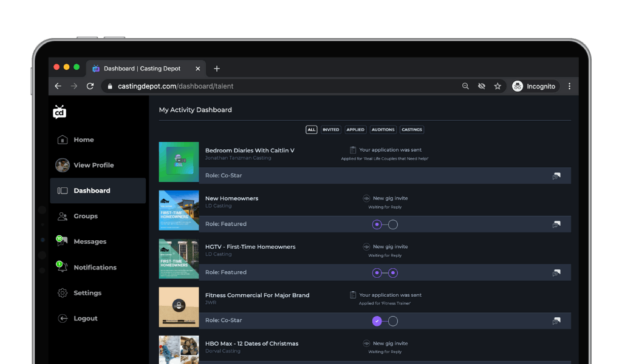Filter activity by CASTINGS
The height and width of the screenshot is (364, 622).
pyautogui.click(x=412, y=130)
